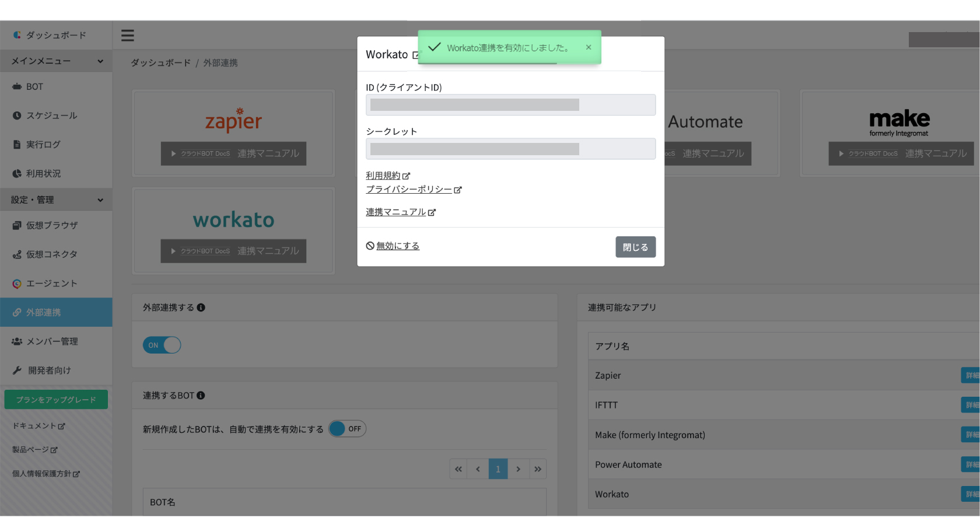Open the ダッシュボード sidebar item

pyautogui.click(x=56, y=35)
